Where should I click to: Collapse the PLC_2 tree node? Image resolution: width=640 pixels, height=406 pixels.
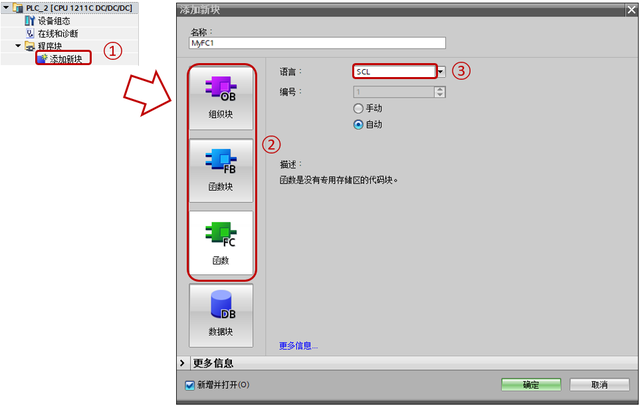coord(6,7)
